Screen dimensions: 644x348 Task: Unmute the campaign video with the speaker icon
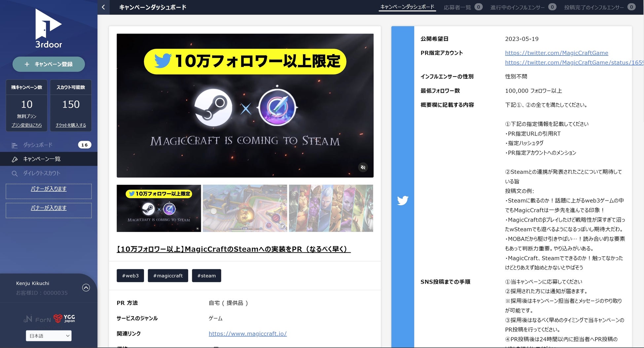(x=363, y=167)
